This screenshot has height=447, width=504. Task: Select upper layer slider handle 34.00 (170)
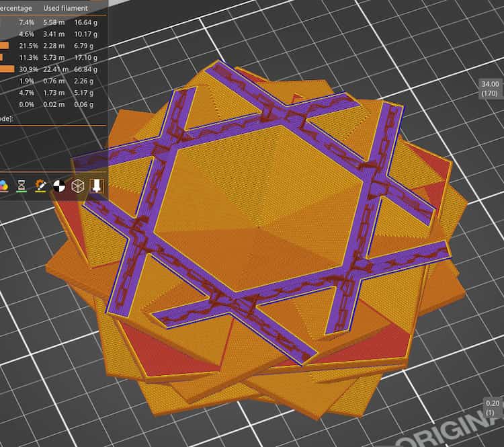pos(490,89)
